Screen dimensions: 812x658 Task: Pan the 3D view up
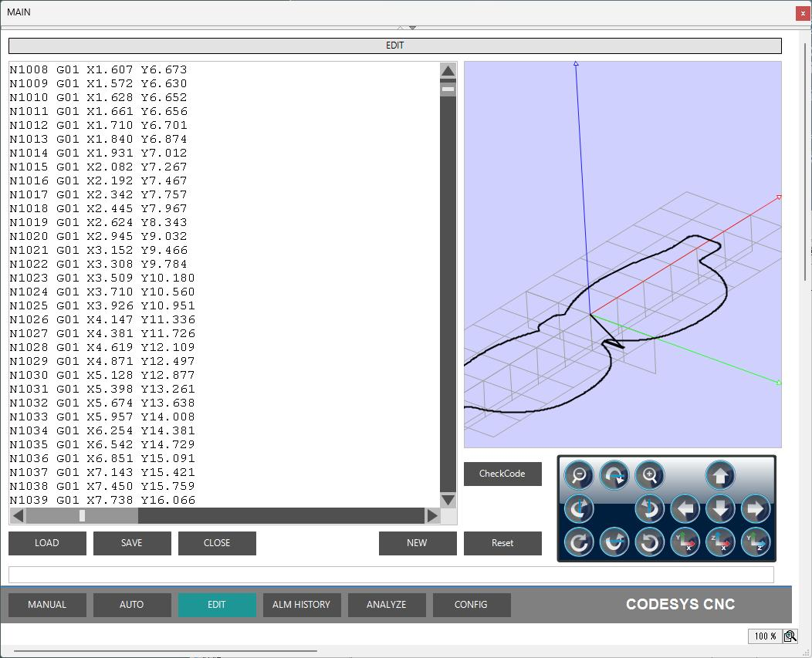click(x=720, y=474)
